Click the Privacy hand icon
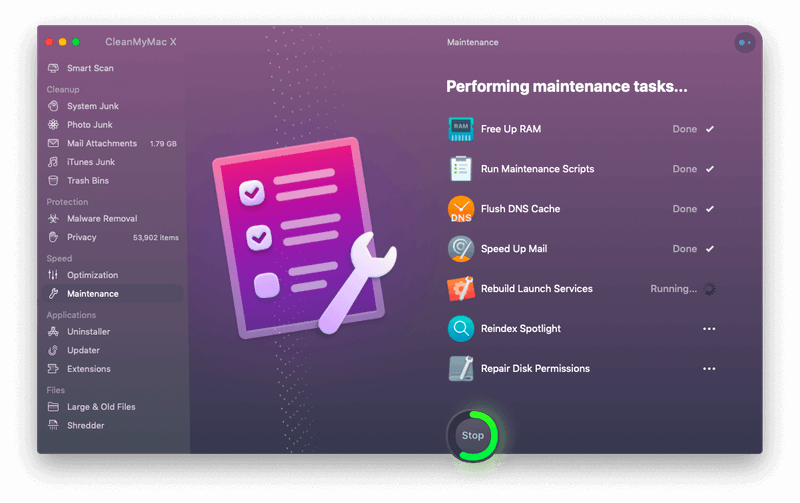800x503 pixels. click(53, 237)
